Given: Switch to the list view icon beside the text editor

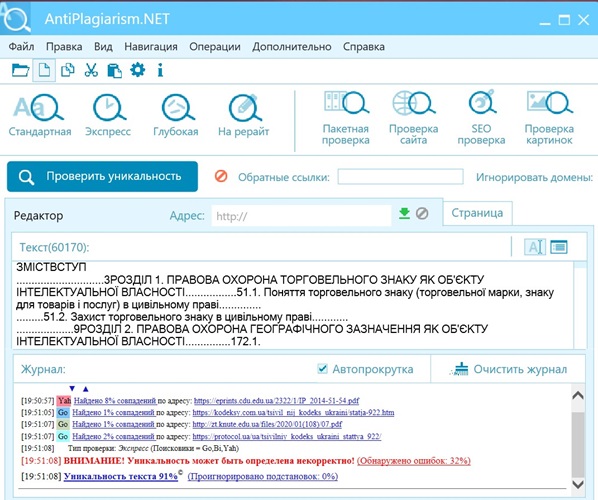Looking at the screenshot, I should point(559,247).
